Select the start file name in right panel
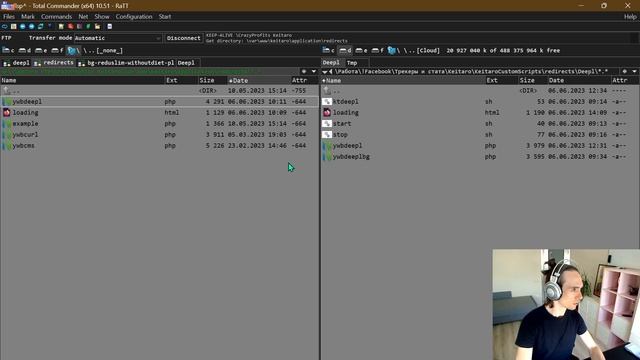Screen dimensions: 640x360 click(342, 124)
